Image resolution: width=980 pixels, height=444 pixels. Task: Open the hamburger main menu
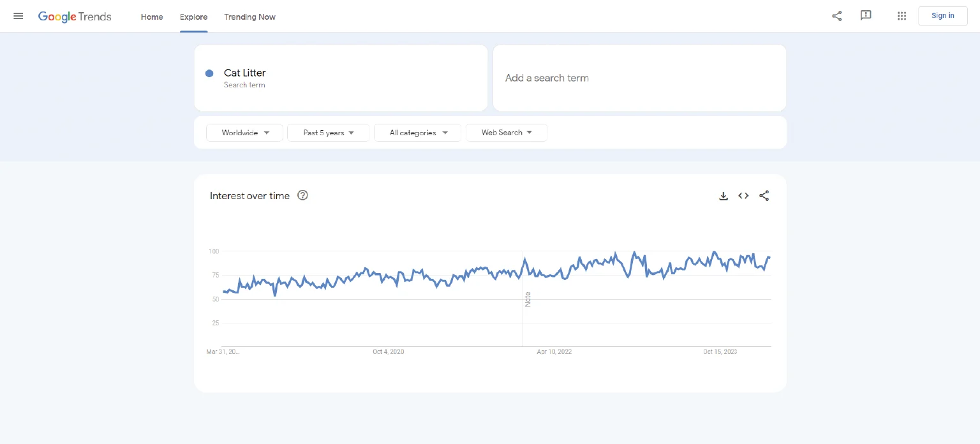[19, 16]
